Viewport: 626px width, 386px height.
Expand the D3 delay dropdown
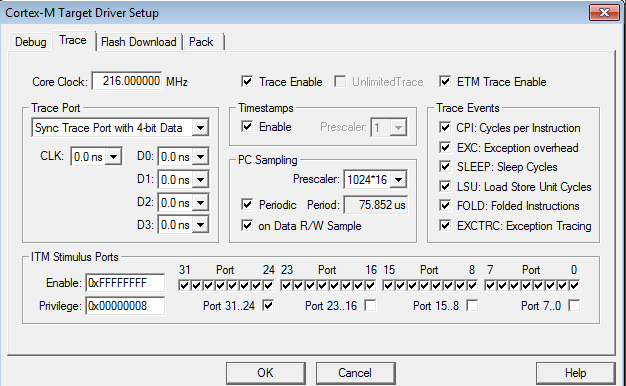[x=200, y=225]
